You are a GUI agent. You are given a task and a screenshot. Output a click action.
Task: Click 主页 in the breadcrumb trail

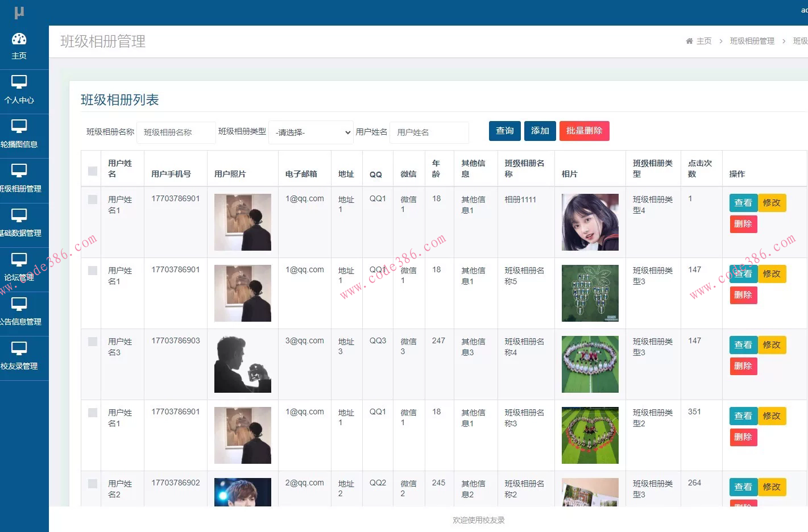(705, 40)
